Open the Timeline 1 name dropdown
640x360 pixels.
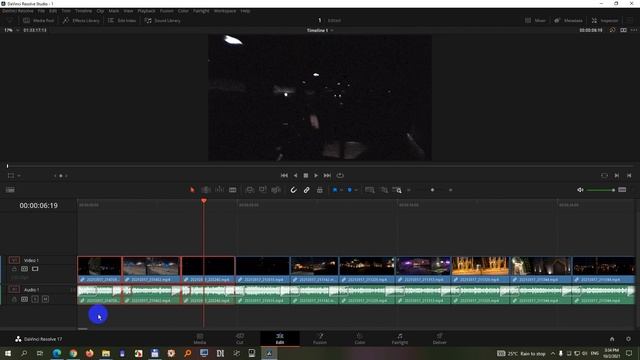[x=332, y=30]
